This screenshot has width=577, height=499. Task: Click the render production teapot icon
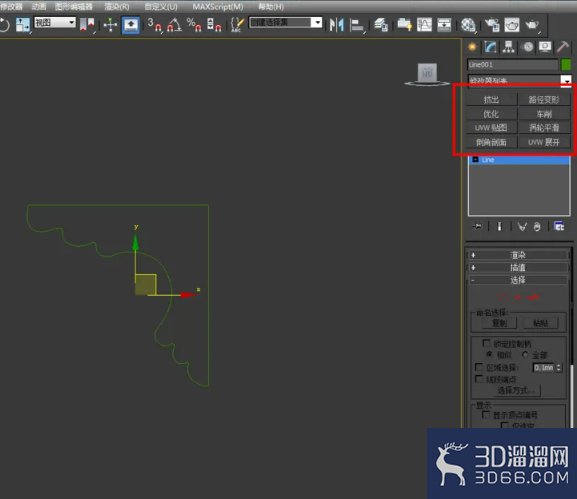click(532, 25)
